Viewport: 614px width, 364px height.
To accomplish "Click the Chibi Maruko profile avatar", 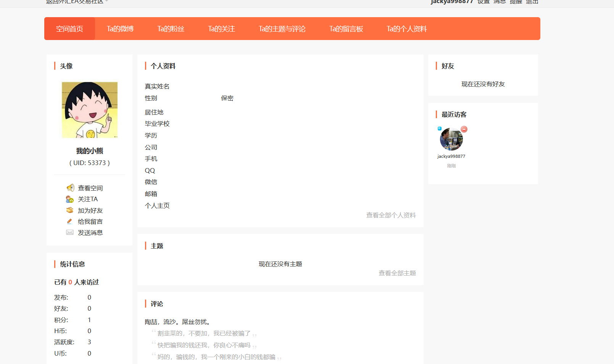I will click(x=90, y=110).
